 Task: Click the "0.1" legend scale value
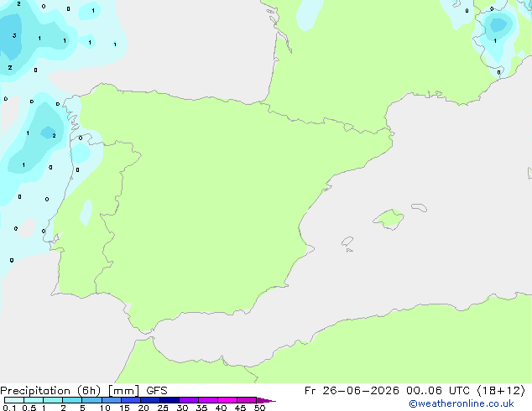[x=9, y=408]
